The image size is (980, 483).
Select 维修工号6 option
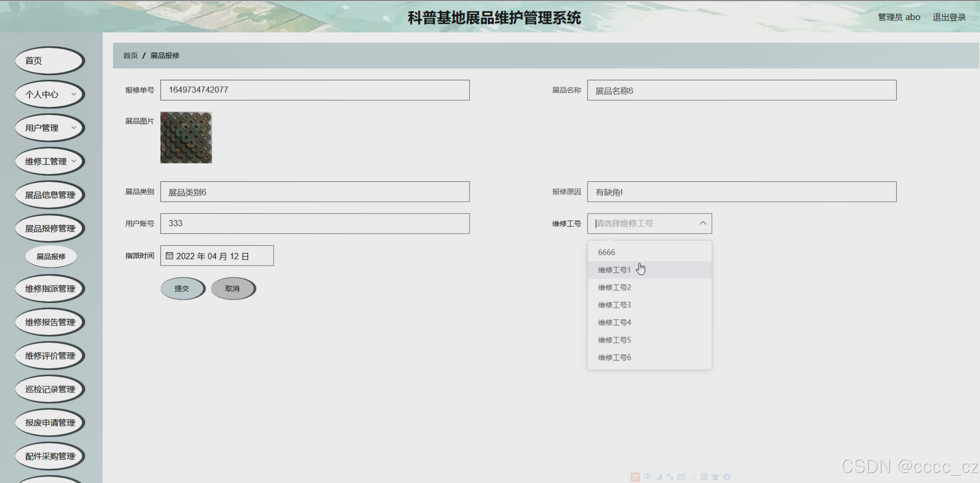[614, 358]
